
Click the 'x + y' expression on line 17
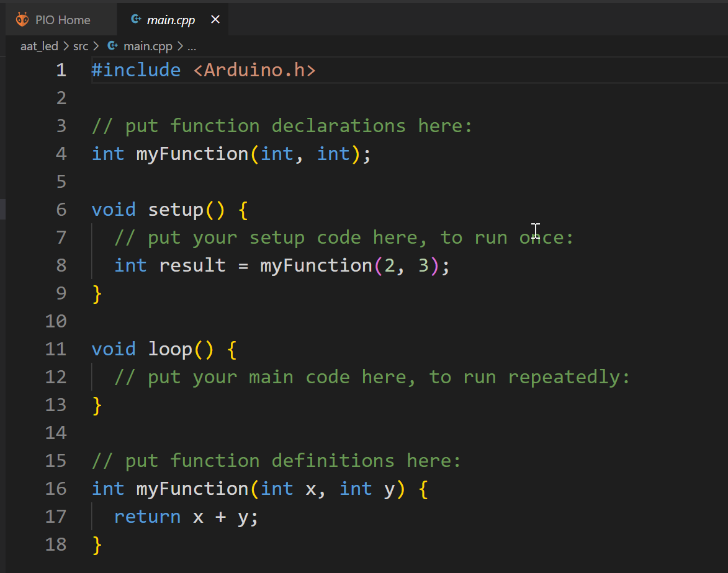coord(222,517)
